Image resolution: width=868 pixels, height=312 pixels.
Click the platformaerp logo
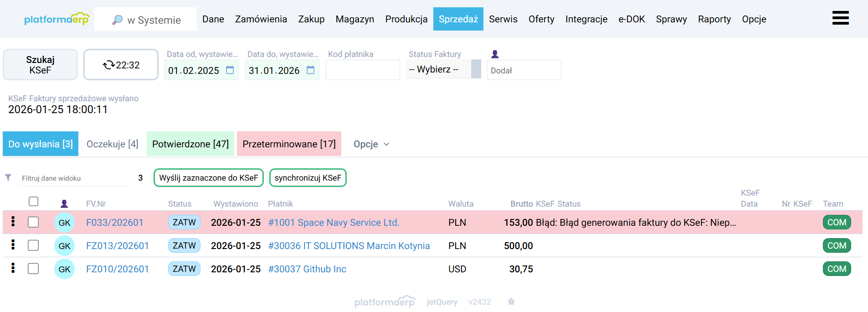[x=56, y=19]
